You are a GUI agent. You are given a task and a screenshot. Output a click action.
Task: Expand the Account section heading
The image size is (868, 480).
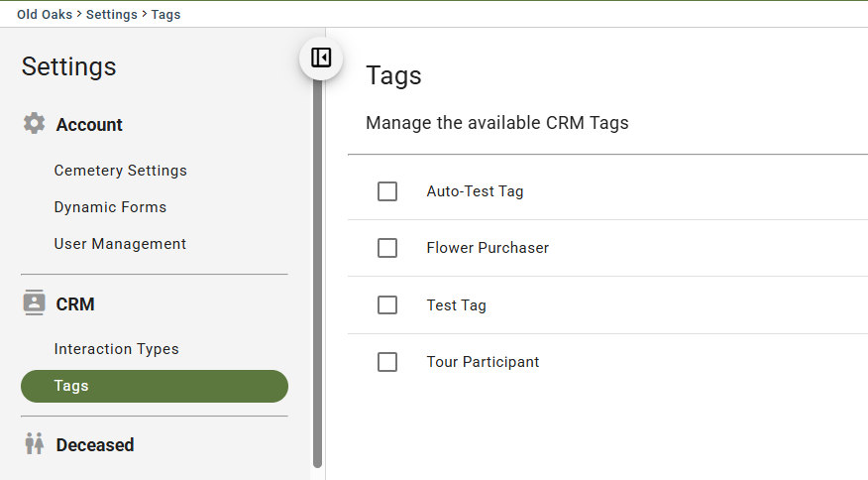(89, 125)
